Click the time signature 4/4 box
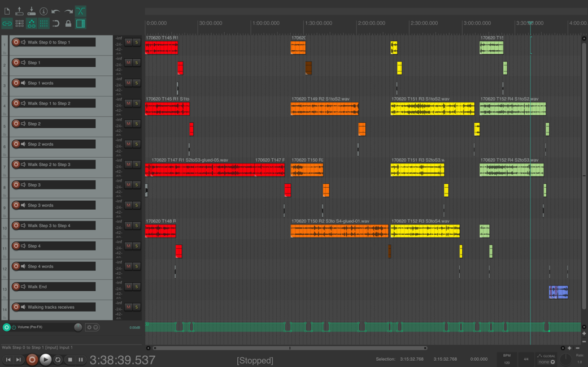 pyautogui.click(x=526, y=359)
